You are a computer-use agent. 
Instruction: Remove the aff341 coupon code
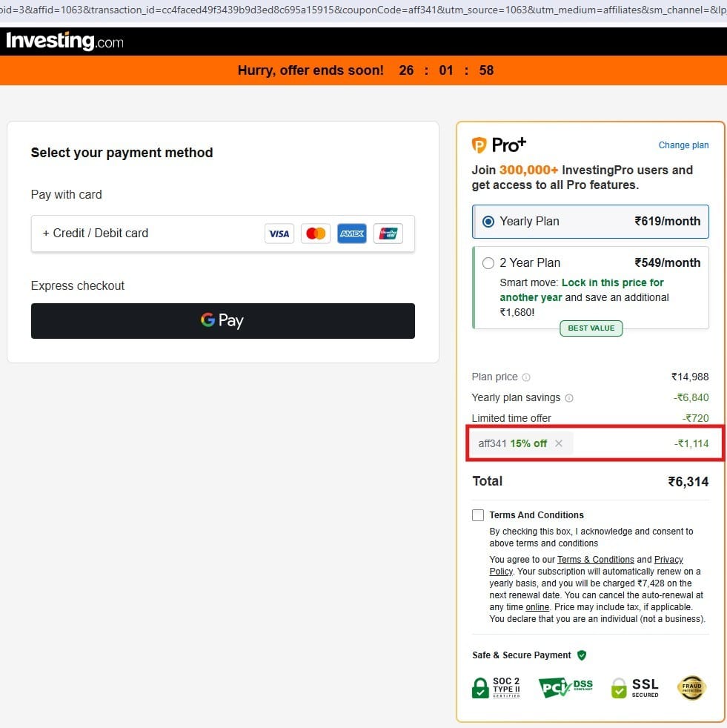pos(559,443)
